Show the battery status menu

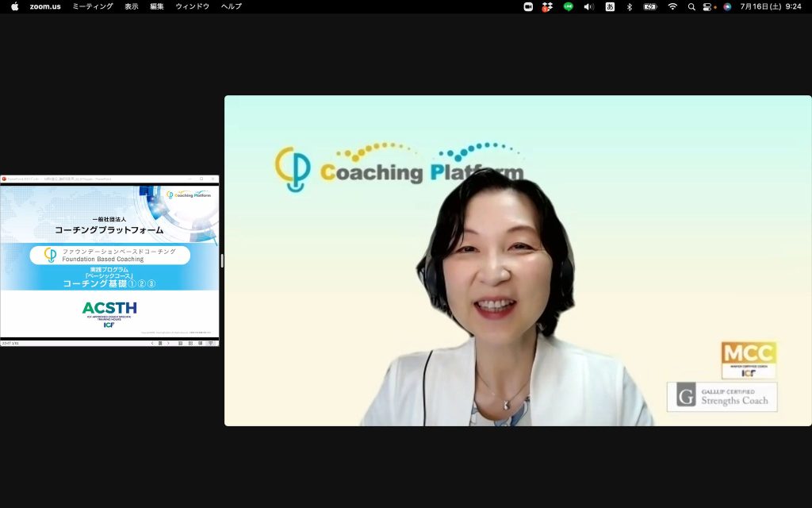click(650, 6)
